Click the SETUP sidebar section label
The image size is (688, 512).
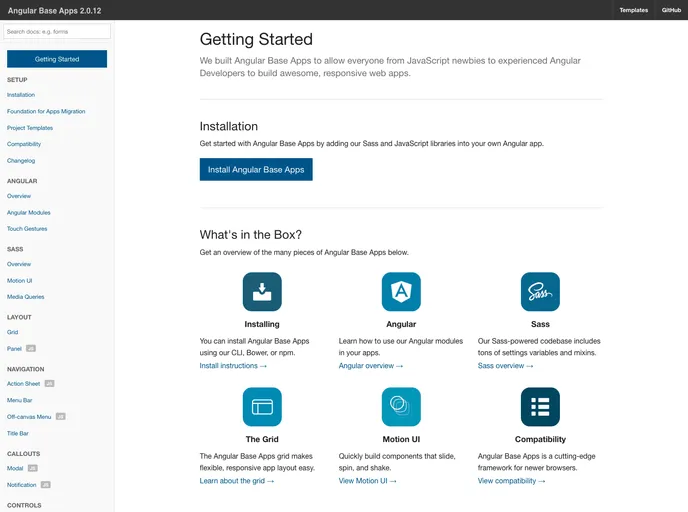17,80
